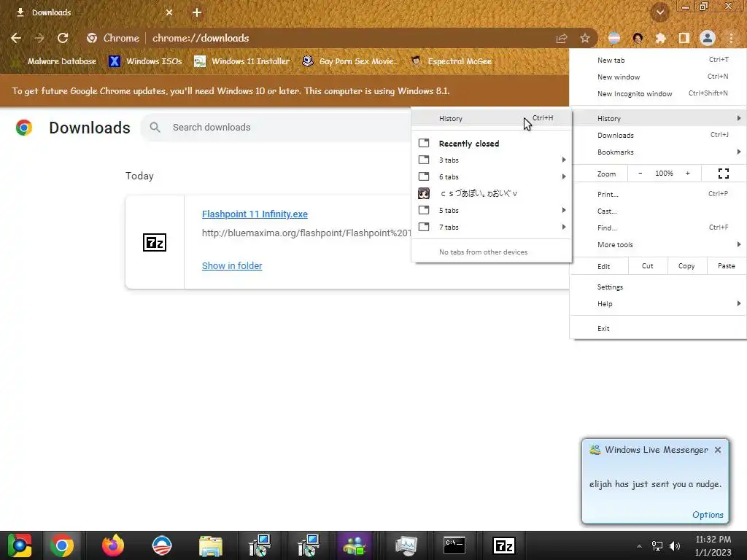
Task: Select Cast... menu item
Action: [x=658, y=211]
